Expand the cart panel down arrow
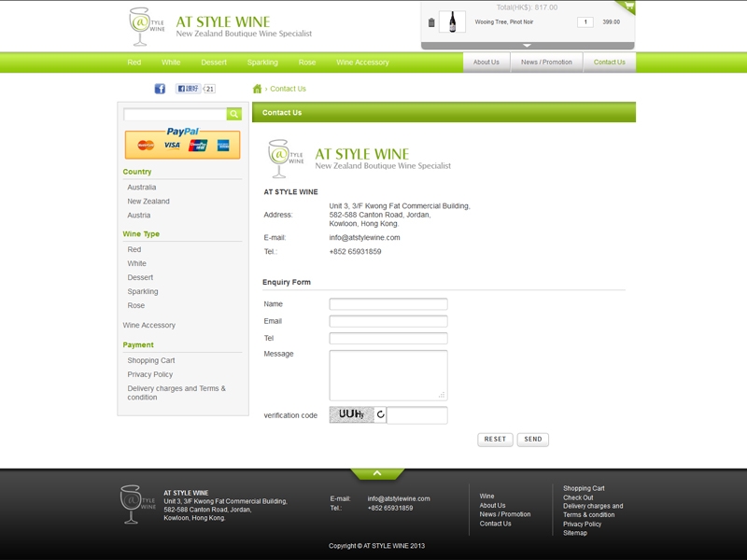 point(527,45)
